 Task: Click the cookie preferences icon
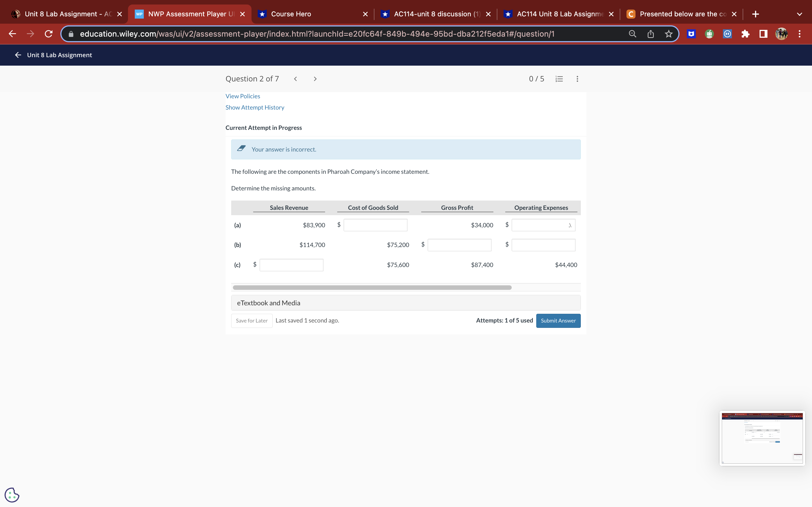pyautogui.click(x=12, y=495)
